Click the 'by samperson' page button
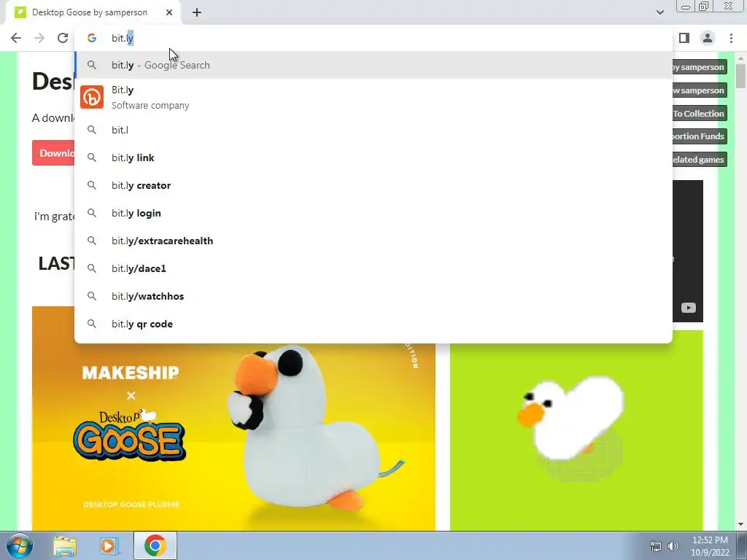The height and width of the screenshot is (560, 747). click(x=700, y=67)
